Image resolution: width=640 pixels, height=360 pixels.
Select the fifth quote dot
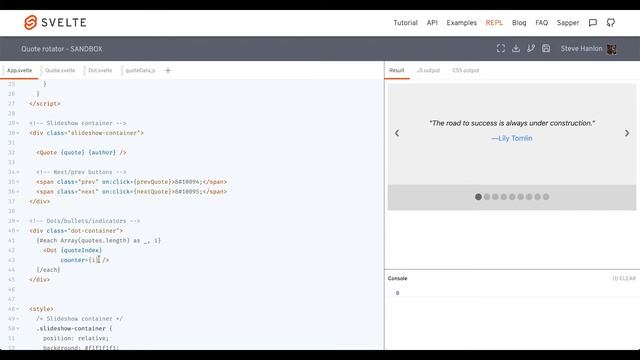(x=512, y=197)
